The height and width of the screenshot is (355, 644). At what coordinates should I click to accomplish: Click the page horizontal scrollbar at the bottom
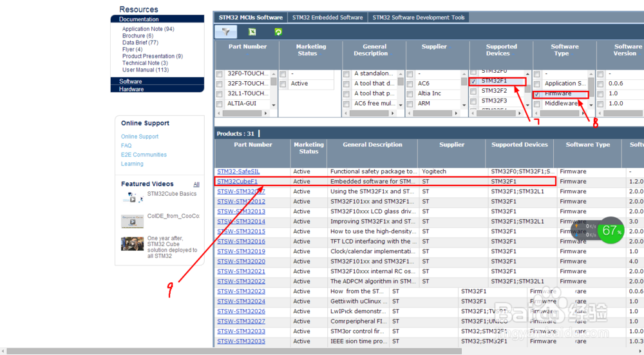coord(234,351)
